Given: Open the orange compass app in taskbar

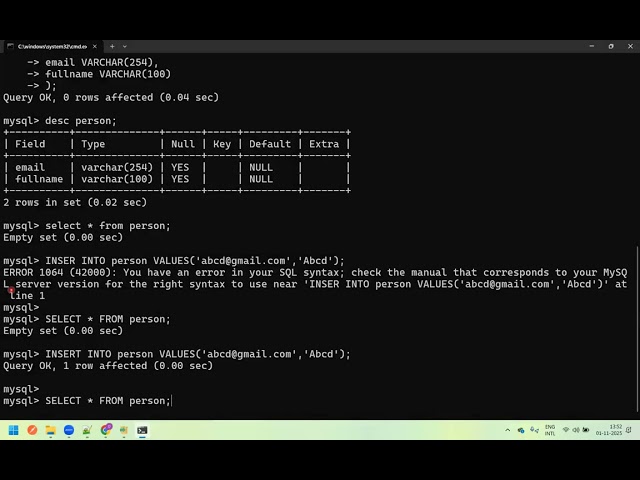Looking at the screenshot, I should click(32, 430).
